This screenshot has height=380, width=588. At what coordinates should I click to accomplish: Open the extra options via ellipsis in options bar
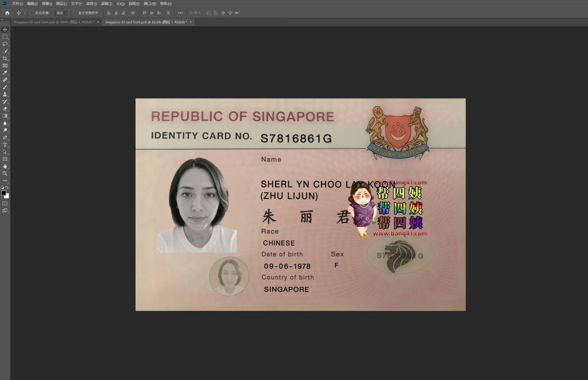point(180,13)
